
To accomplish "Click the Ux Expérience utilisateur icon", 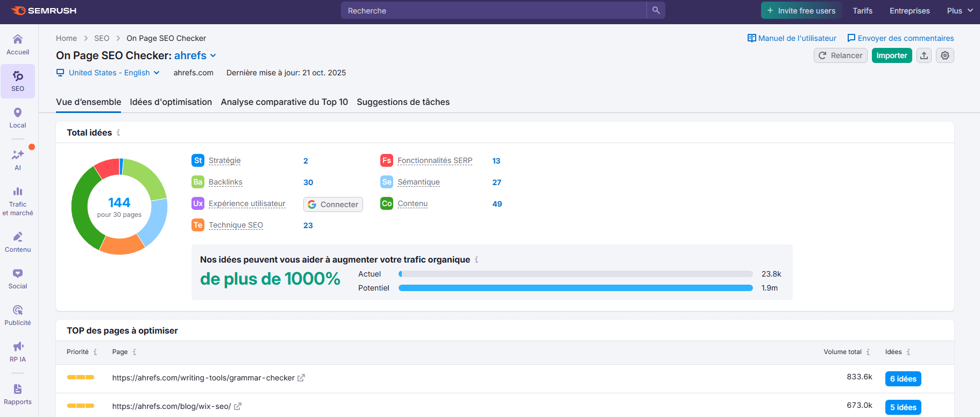I will click(198, 203).
